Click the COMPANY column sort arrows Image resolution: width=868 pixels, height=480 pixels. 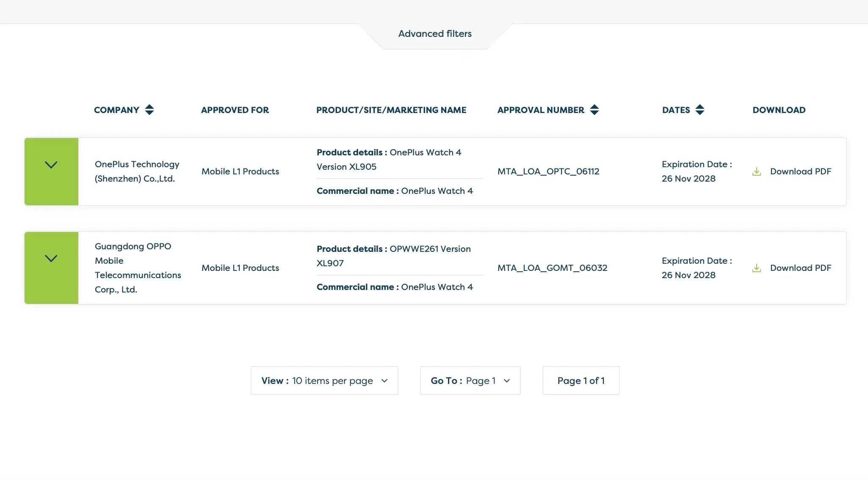(149, 110)
